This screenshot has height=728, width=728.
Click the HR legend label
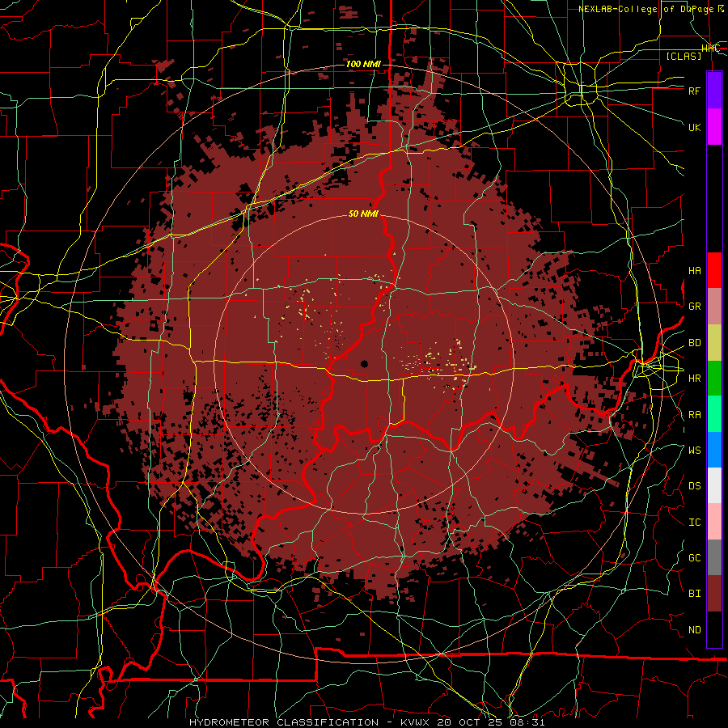695,379
